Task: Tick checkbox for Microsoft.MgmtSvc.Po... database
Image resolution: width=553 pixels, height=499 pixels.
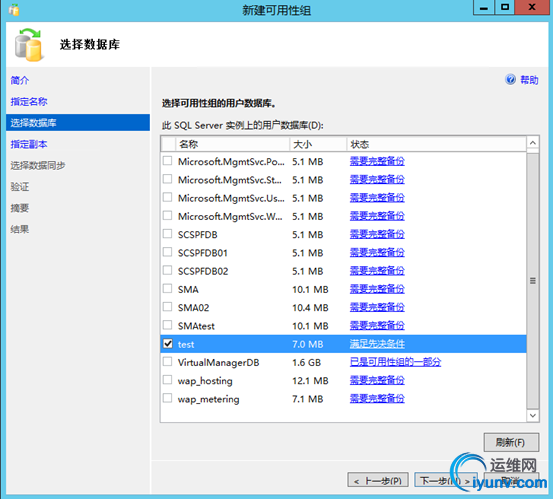Action: (168, 161)
